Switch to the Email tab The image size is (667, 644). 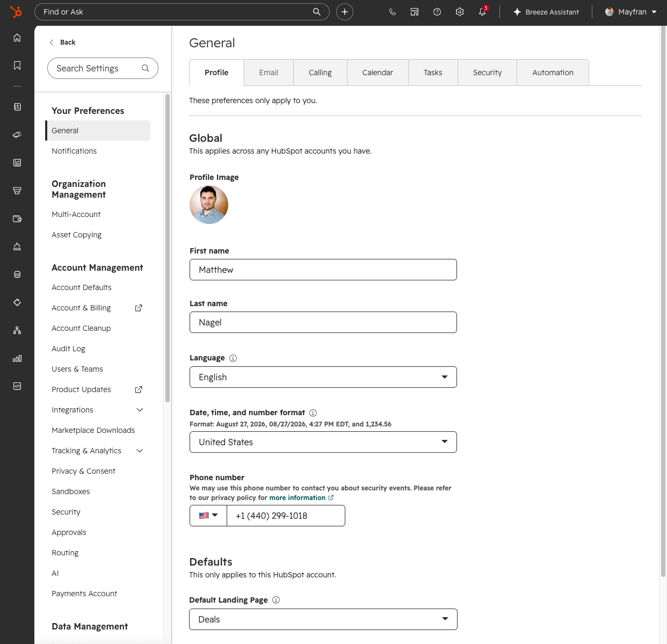(x=269, y=73)
